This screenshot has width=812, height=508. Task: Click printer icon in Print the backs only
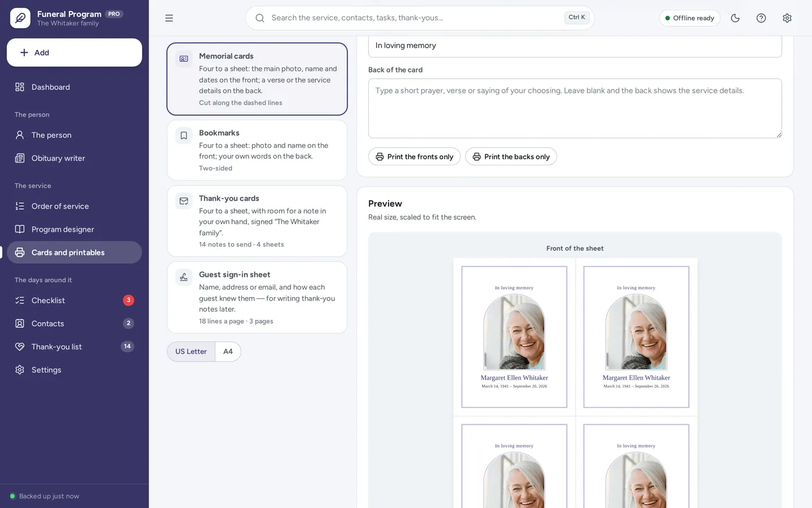pyautogui.click(x=476, y=157)
